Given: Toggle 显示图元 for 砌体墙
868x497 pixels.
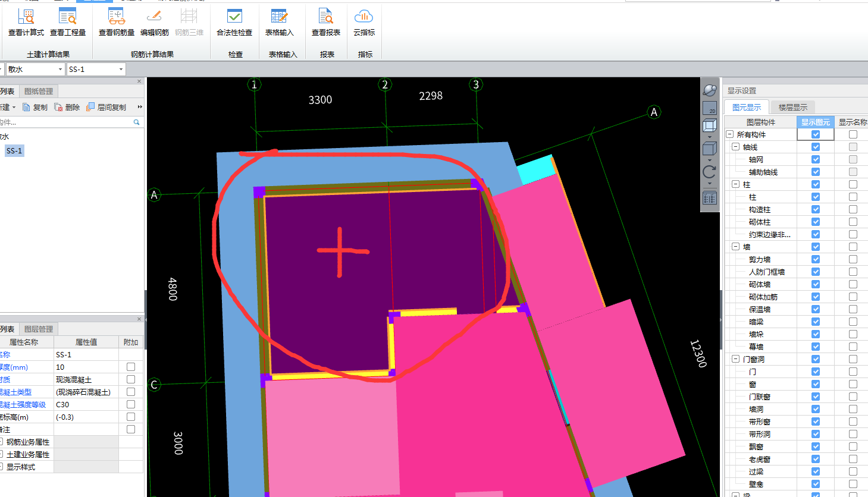Looking at the screenshot, I should [816, 284].
